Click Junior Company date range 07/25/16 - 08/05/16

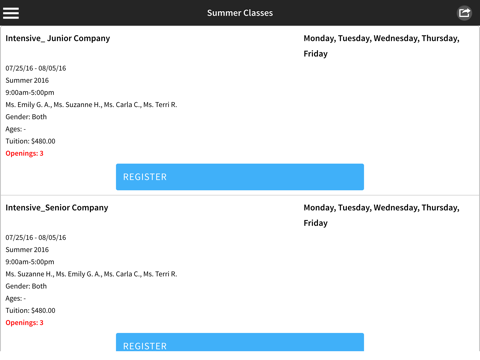click(x=36, y=68)
